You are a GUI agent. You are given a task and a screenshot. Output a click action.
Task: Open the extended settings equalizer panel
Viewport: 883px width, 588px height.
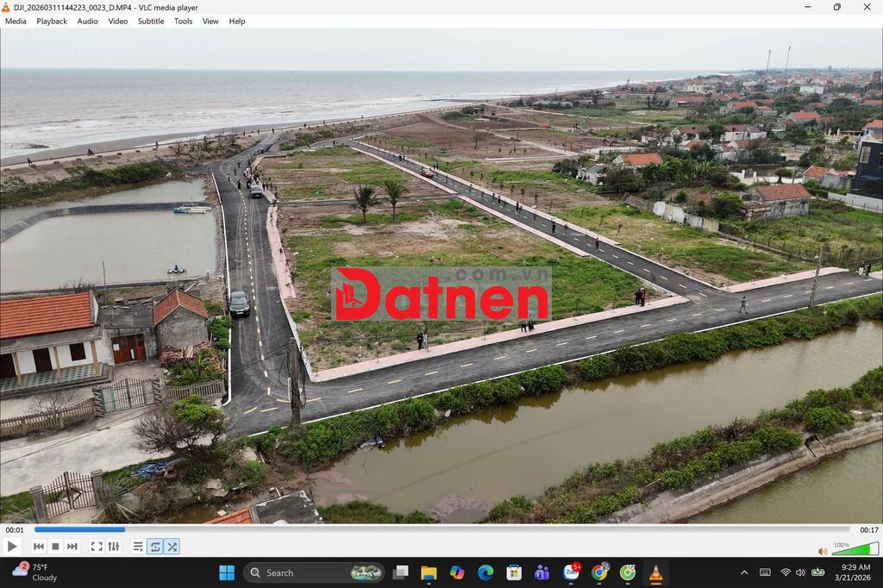click(x=112, y=546)
